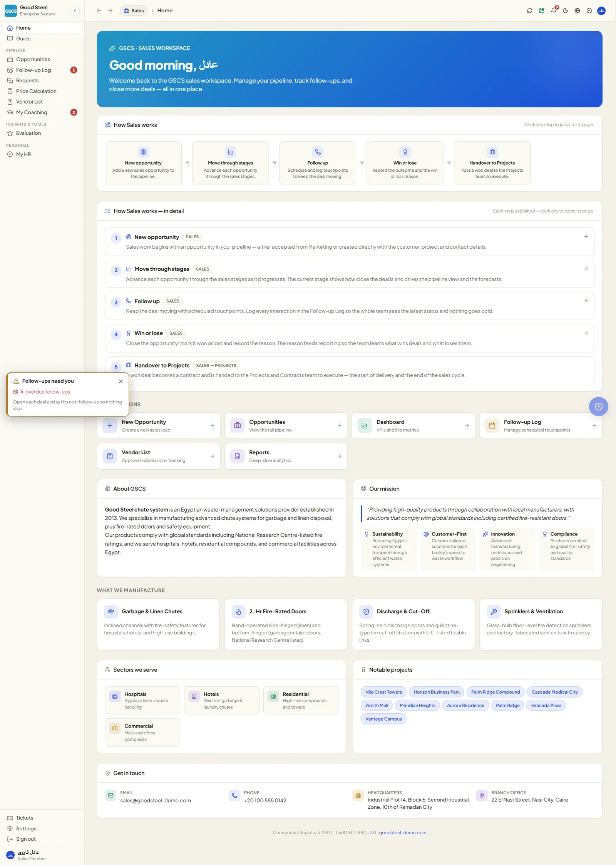The height and width of the screenshot is (865, 616).
Task: Open the user avatar menu in top bar
Action: (x=601, y=11)
